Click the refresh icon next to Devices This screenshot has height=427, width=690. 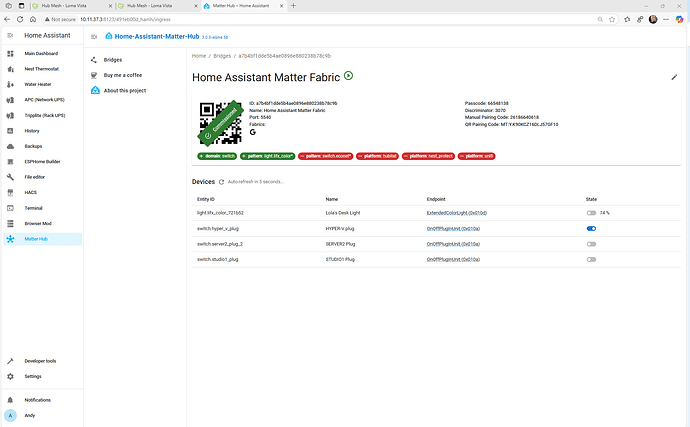pyautogui.click(x=222, y=182)
